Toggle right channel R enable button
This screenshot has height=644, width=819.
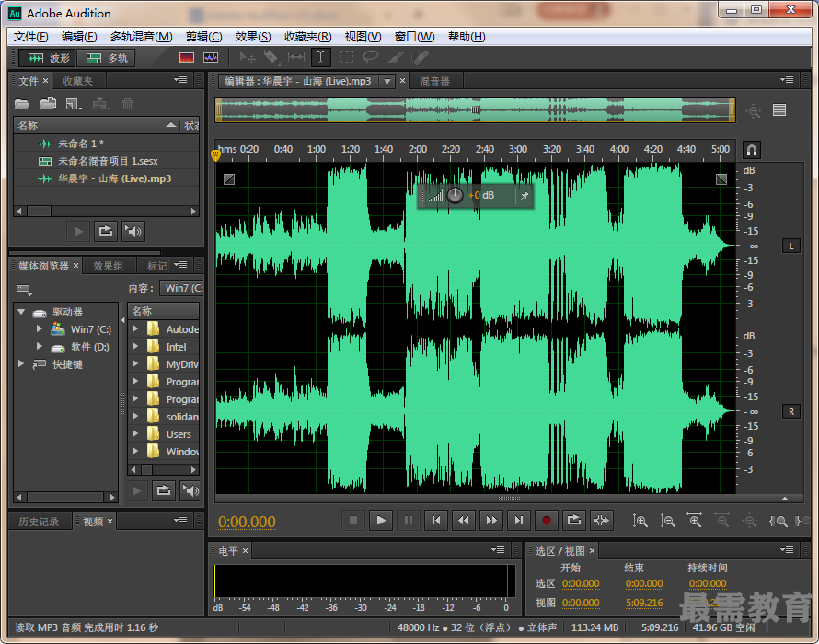(x=790, y=411)
